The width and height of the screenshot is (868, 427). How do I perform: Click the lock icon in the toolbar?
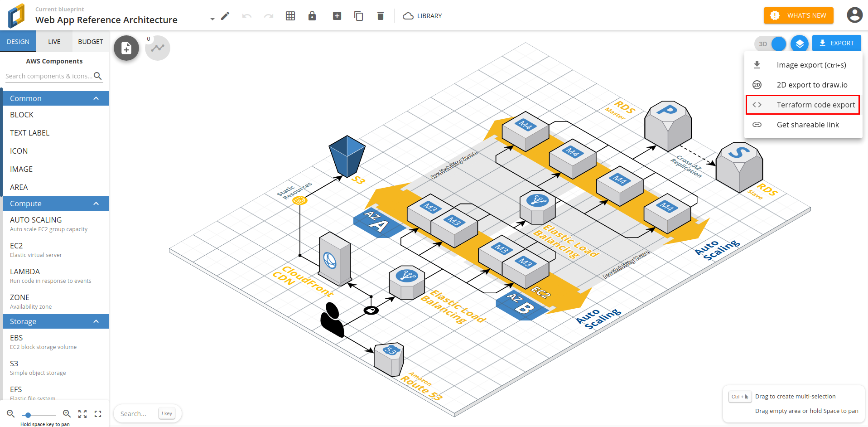point(312,15)
